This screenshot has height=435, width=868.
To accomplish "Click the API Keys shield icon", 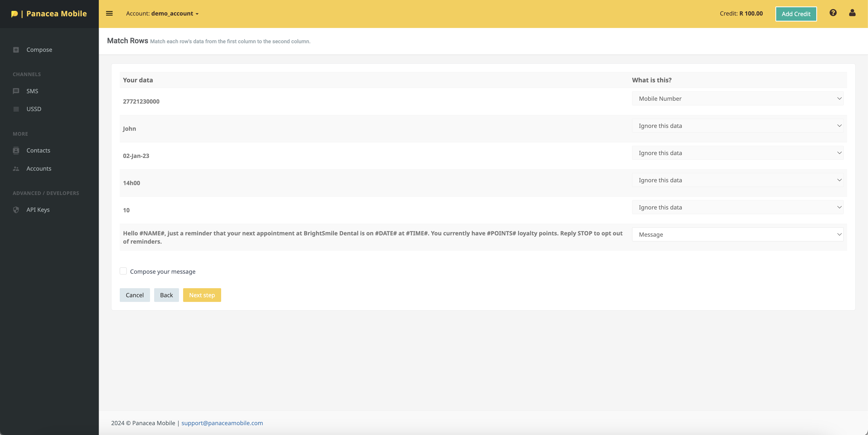I will tap(16, 210).
